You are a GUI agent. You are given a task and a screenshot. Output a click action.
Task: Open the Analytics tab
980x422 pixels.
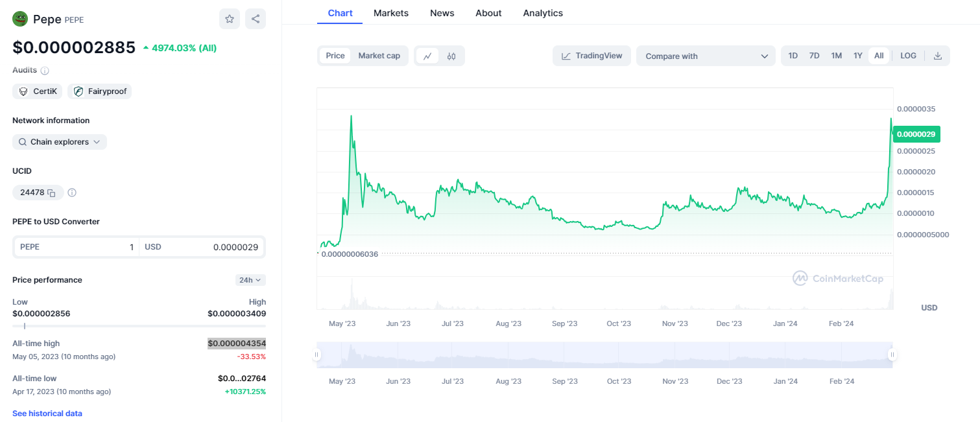point(543,13)
